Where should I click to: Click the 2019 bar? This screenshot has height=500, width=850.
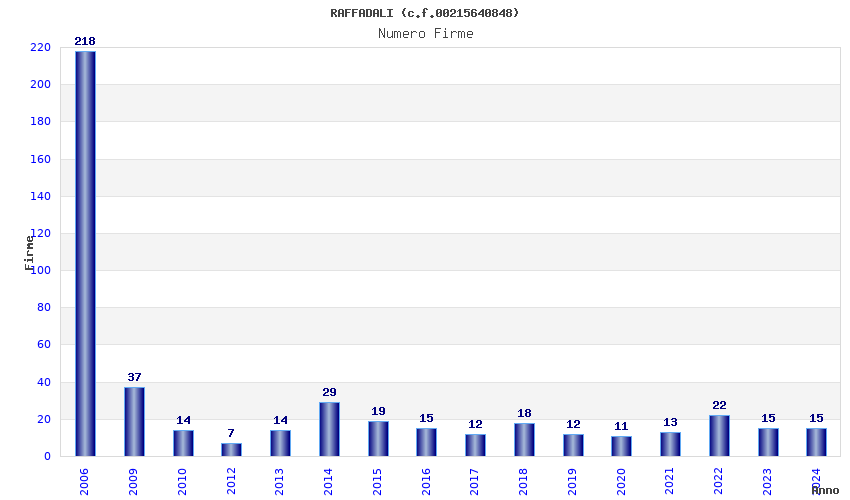pos(574,445)
